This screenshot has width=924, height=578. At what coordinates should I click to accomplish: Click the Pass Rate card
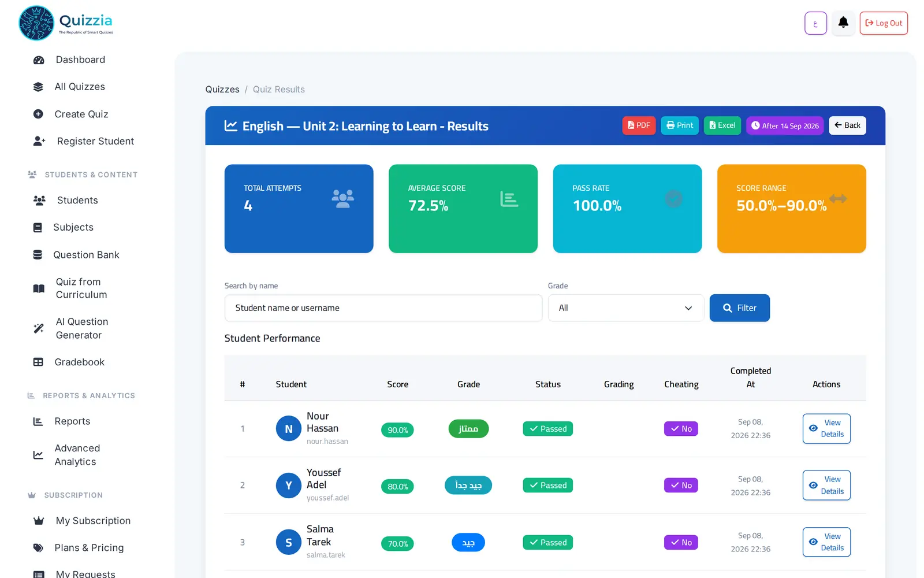tap(627, 209)
